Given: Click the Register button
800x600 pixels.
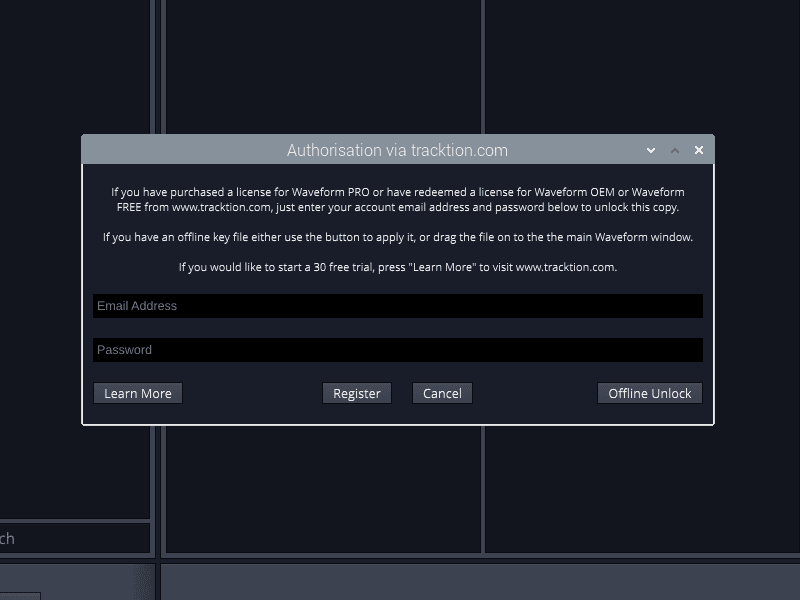Looking at the screenshot, I should click(357, 393).
